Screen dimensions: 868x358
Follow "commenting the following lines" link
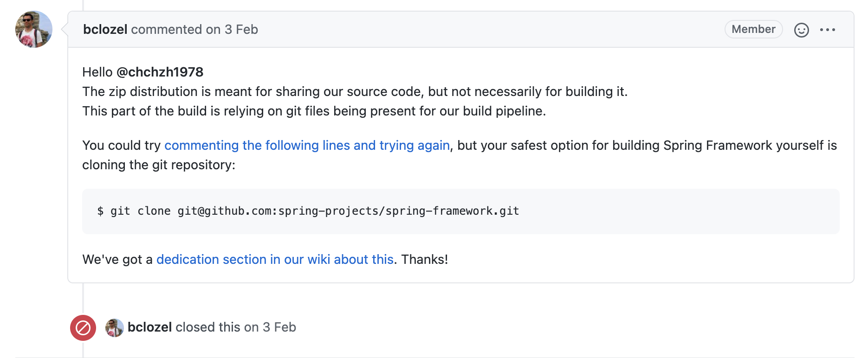307,145
